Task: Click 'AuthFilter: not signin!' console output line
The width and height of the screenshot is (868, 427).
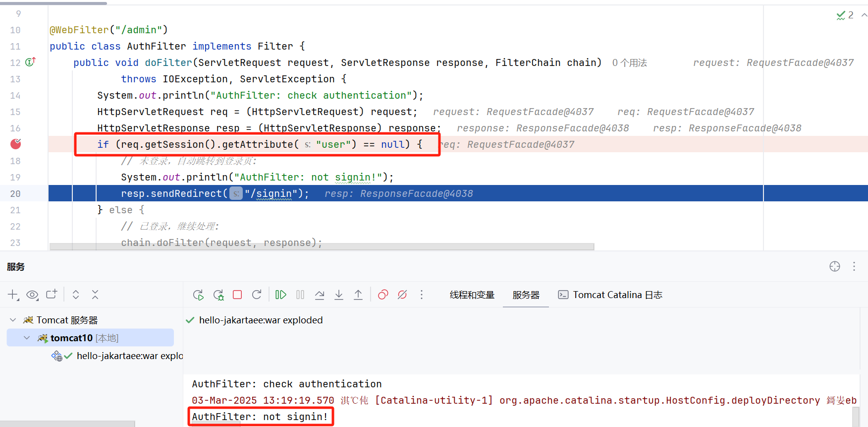Action: point(260,417)
